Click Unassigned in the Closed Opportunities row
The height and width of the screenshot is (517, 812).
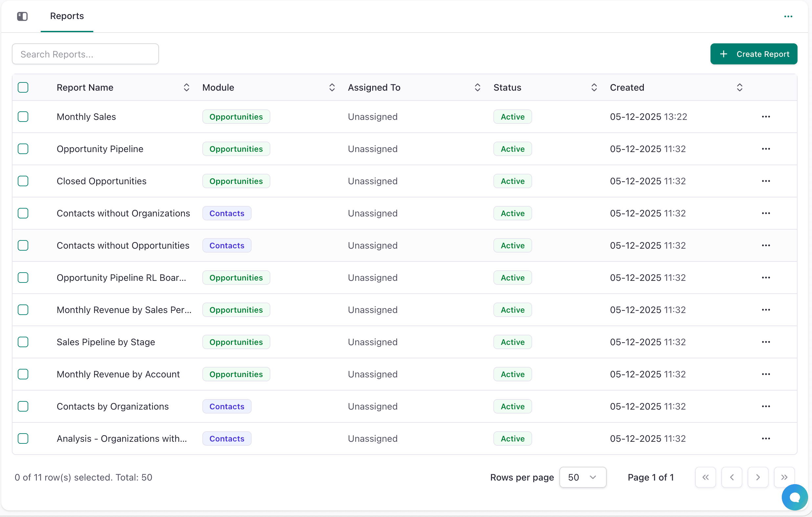pos(372,181)
